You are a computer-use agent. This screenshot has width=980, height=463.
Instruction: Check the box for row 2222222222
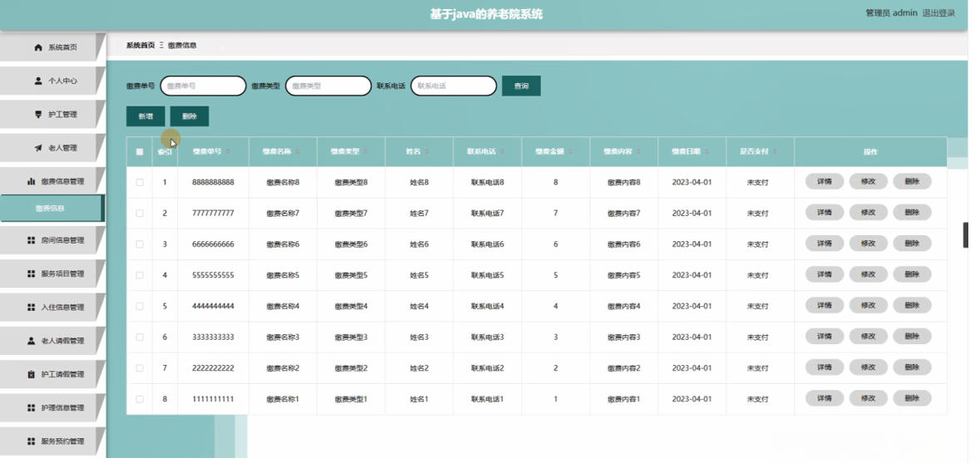140,368
